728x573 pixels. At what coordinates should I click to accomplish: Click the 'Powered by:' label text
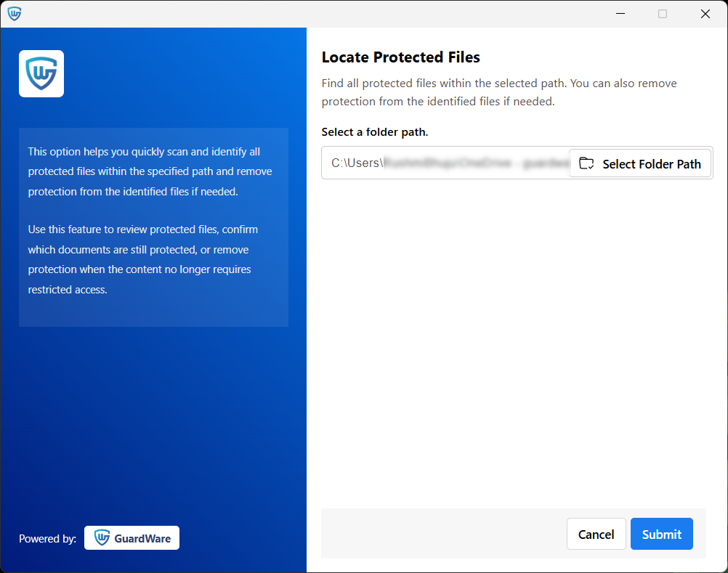pyautogui.click(x=46, y=538)
